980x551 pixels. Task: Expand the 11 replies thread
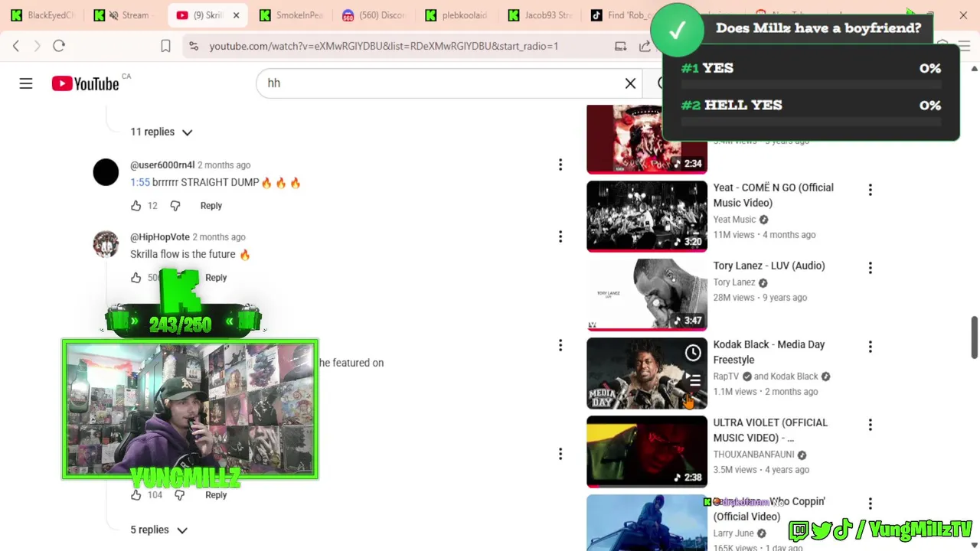[161, 132]
